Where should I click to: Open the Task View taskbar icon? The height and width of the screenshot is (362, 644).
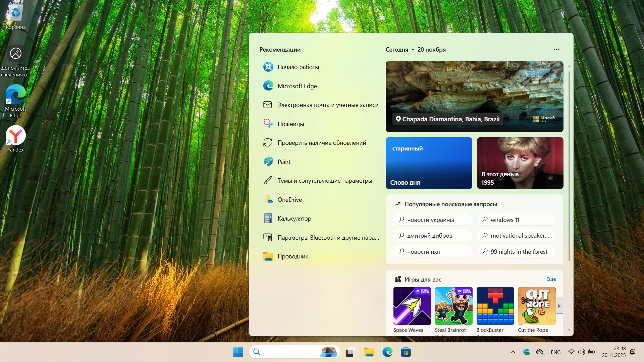350,352
